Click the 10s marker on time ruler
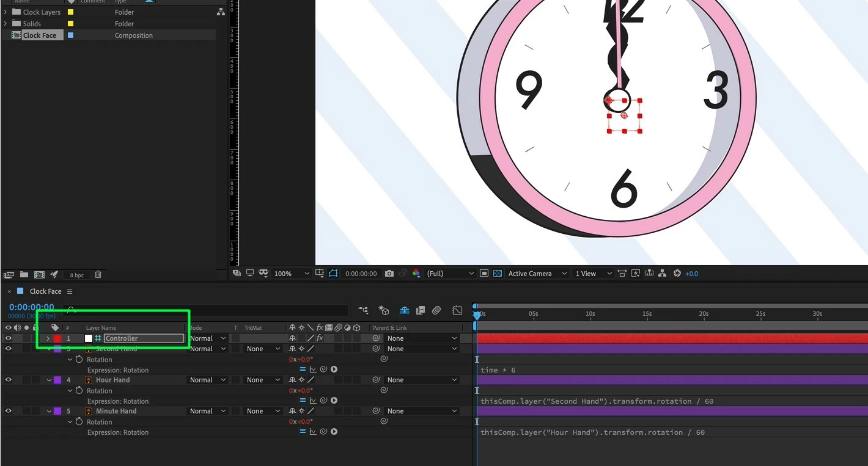 click(590, 313)
